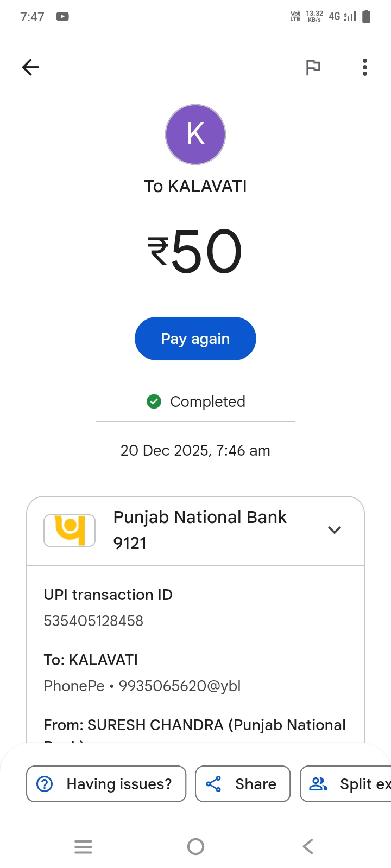Viewport: 391px width, 868px height.
Task: Open the three-dot overflow menu
Action: pyautogui.click(x=365, y=67)
